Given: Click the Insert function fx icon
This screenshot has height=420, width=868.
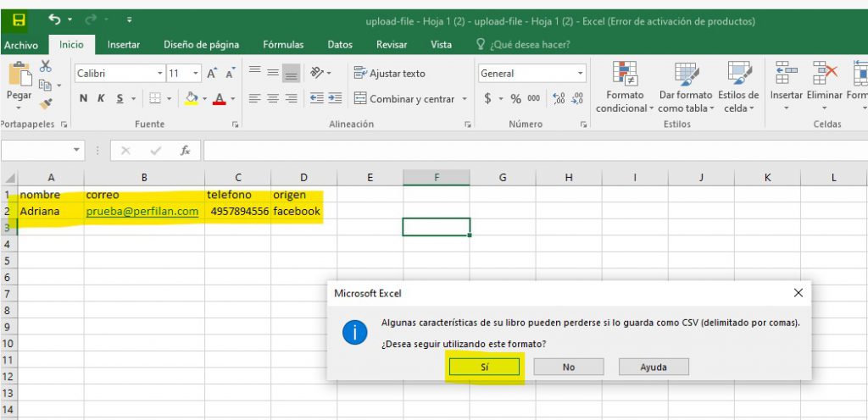Looking at the screenshot, I should pyautogui.click(x=185, y=151).
